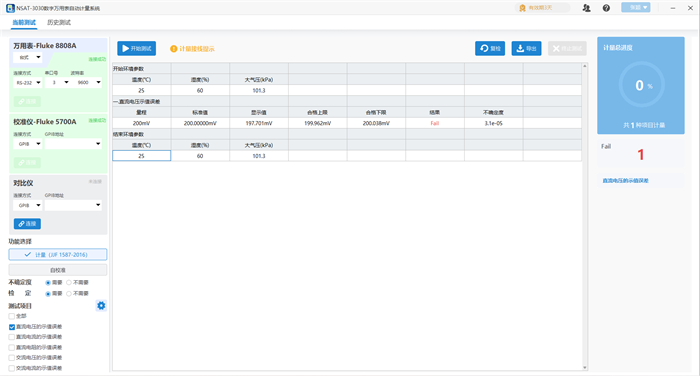Viewport: 700px width, 376px height.
Task: Open GPIB address dropdown for Fluke 5700A
Action: (x=73, y=144)
